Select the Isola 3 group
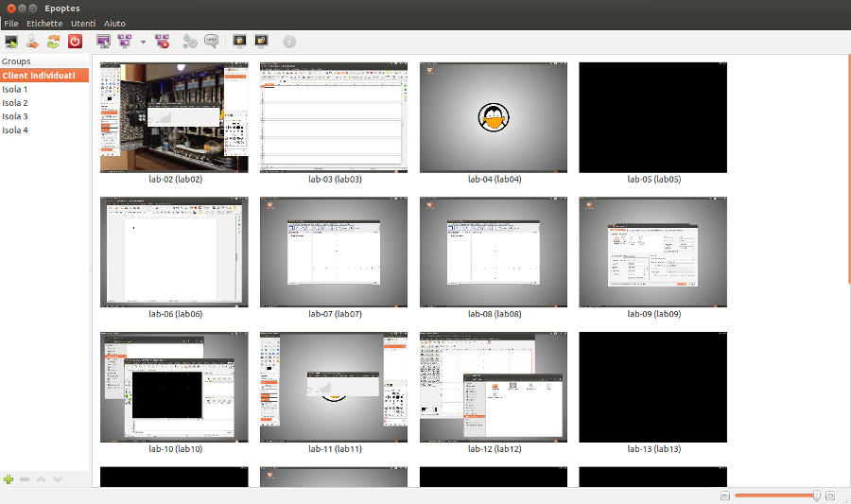The image size is (851, 504). pyautogui.click(x=15, y=116)
